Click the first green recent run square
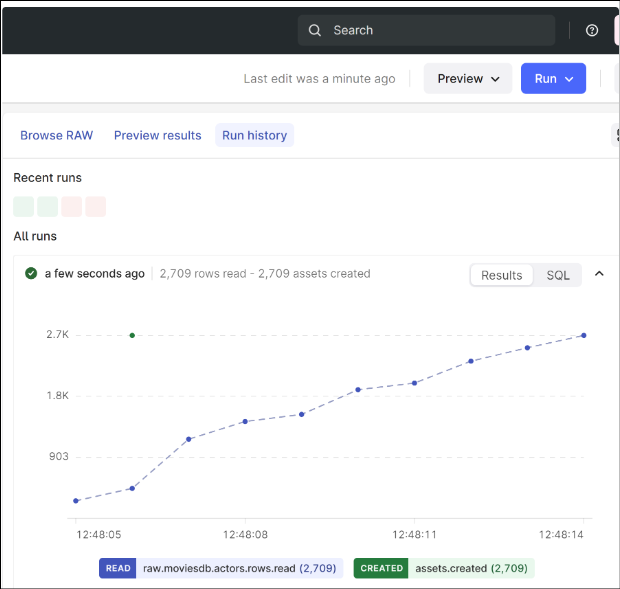 point(24,207)
